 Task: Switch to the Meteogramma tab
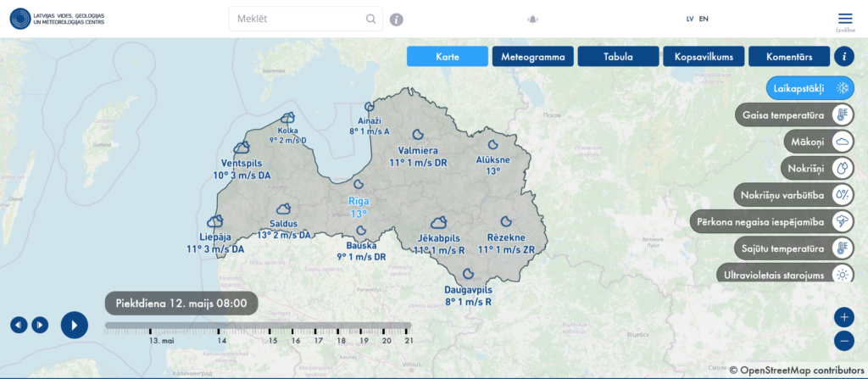[x=532, y=57]
